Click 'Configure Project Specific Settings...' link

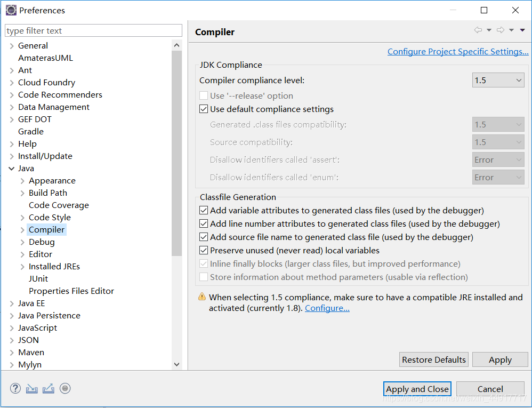pos(458,51)
